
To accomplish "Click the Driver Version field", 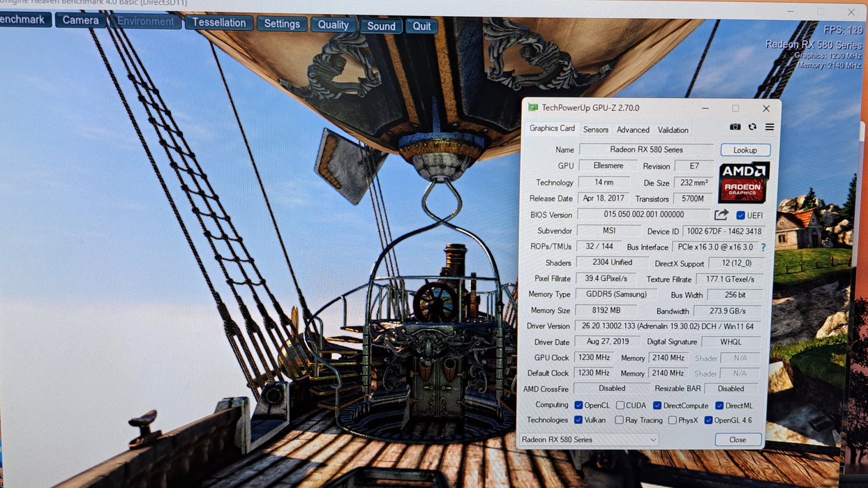I will click(668, 326).
